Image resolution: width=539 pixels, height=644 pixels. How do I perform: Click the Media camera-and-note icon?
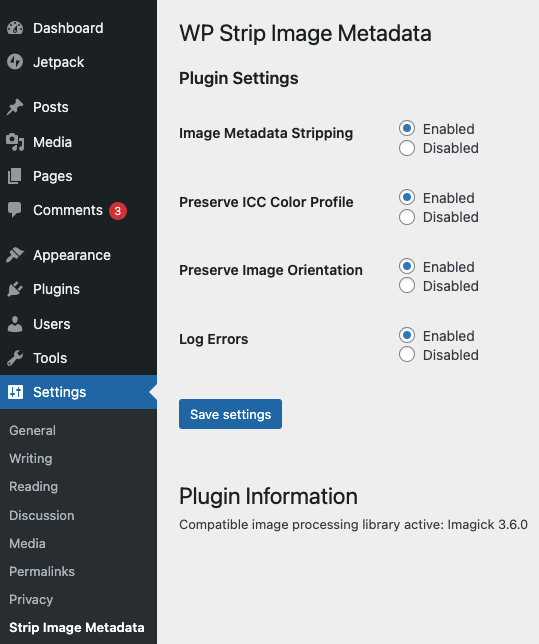coord(15,142)
